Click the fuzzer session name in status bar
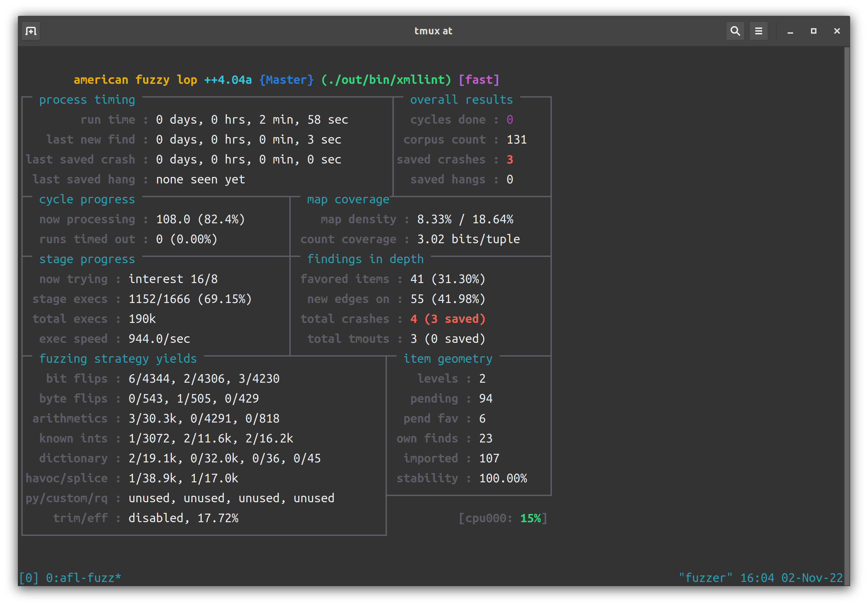Image resolution: width=868 pixels, height=606 pixels. tap(705, 577)
